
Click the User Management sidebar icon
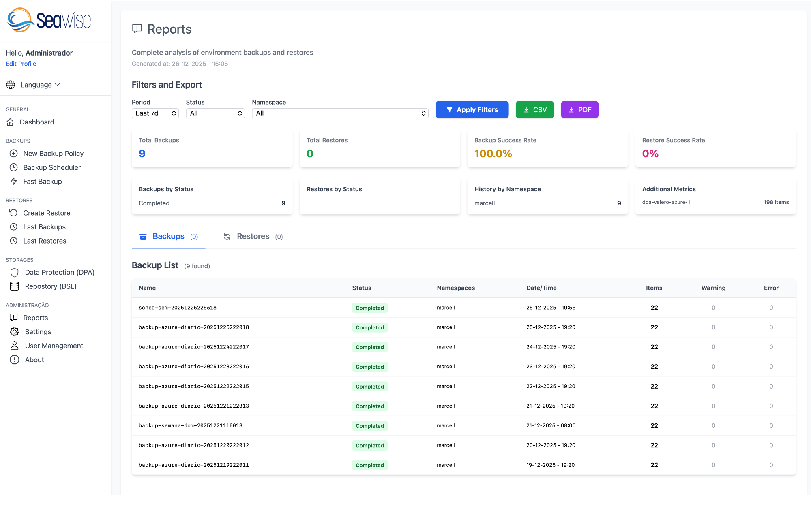(14, 346)
